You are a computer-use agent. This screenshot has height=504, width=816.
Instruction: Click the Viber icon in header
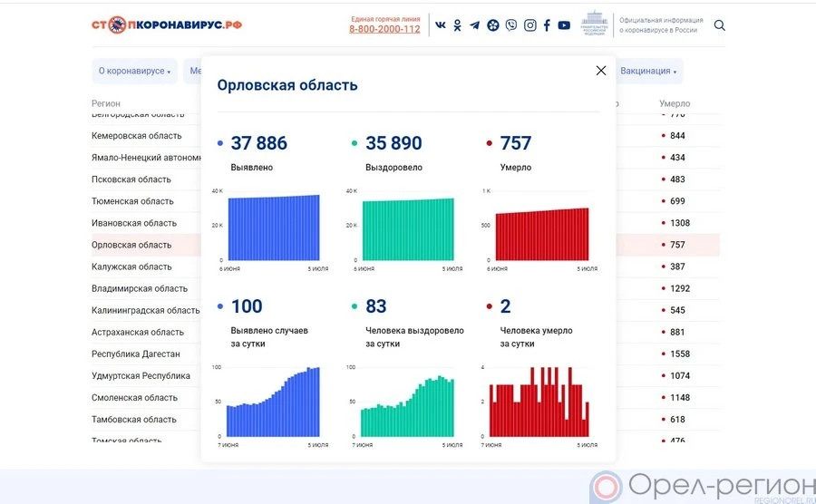[x=511, y=25]
